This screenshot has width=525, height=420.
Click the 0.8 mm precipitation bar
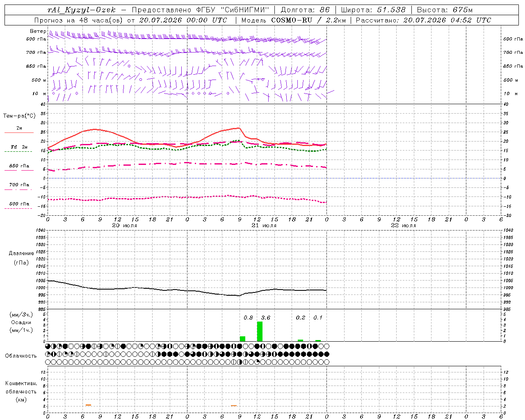tap(242, 339)
